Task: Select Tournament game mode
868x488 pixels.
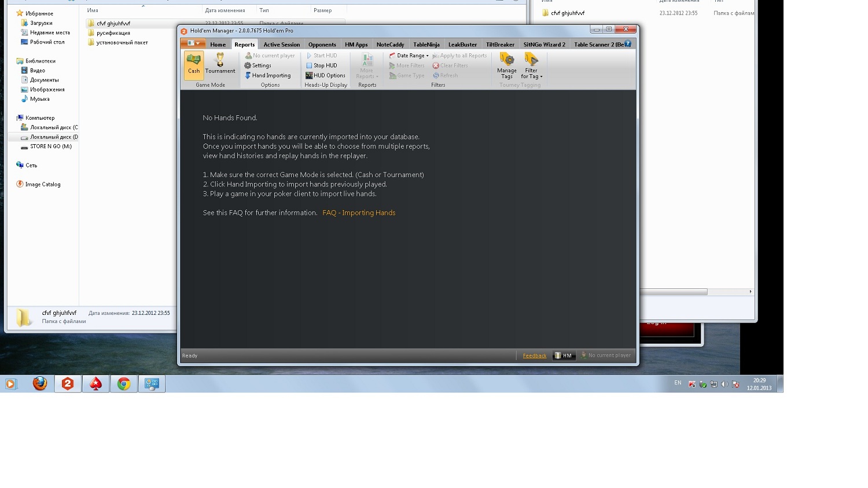Action: (220, 64)
